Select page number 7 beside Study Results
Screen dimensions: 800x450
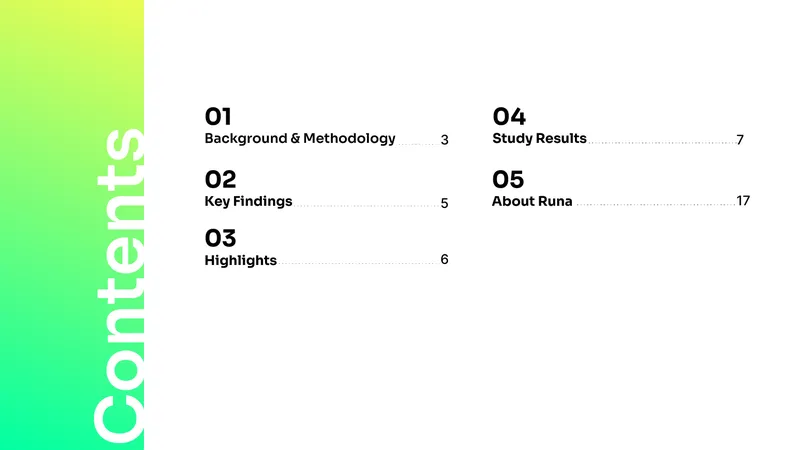click(x=740, y=140)
